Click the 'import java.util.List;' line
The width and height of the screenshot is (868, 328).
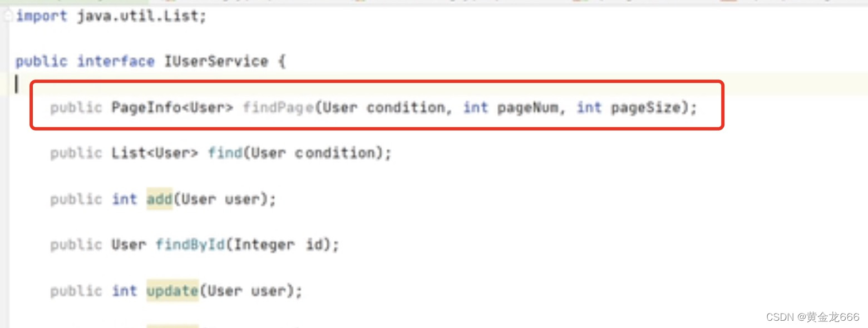pos(111,16)
